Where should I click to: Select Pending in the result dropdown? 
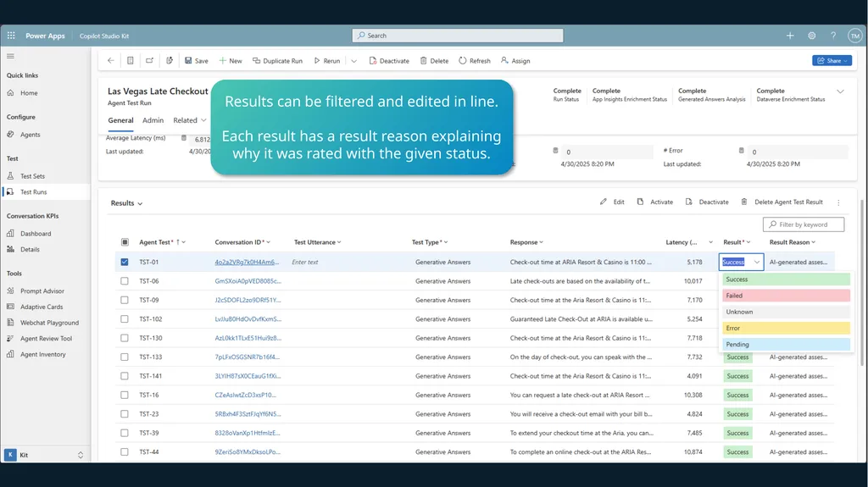coord(786,344)
